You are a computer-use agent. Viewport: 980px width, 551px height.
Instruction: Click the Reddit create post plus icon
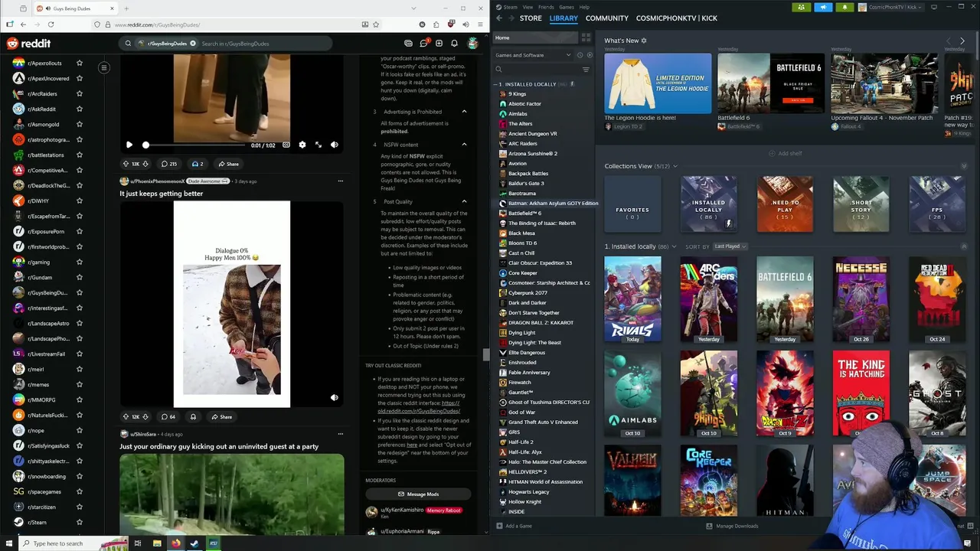438,44
